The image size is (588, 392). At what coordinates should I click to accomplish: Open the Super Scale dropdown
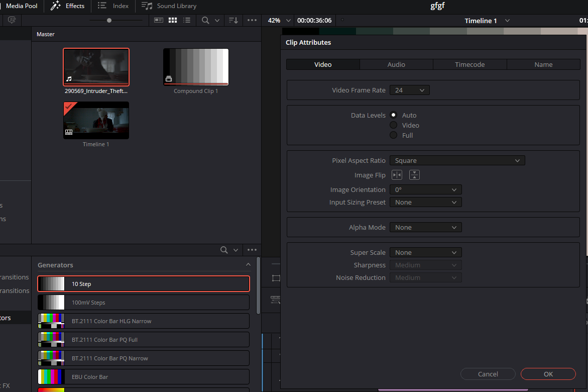[425, 252]
